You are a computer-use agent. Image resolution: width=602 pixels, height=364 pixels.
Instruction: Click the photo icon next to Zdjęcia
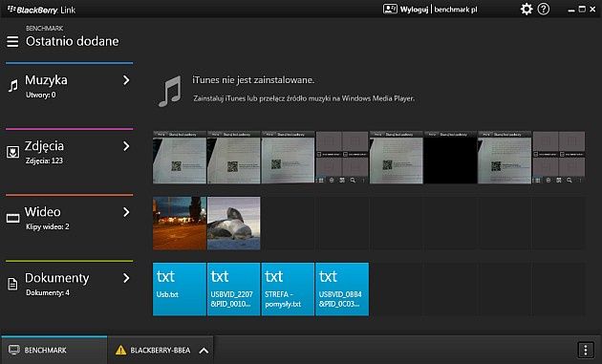(x=12, y=152)
